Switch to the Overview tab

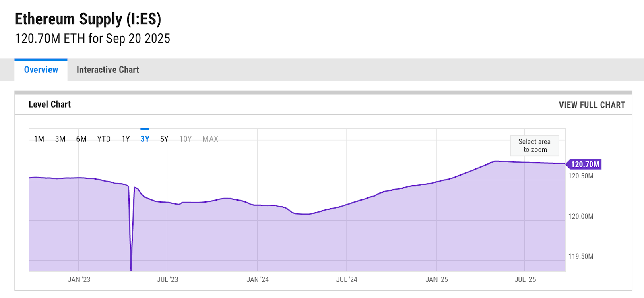[41, 70]
